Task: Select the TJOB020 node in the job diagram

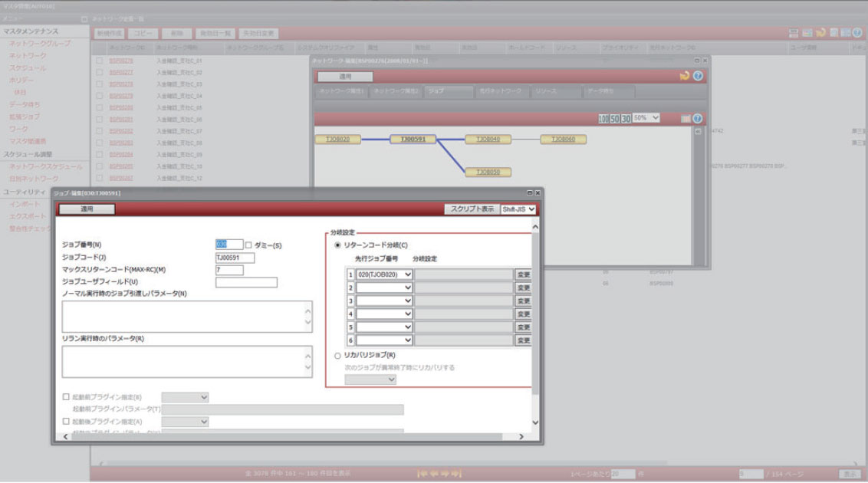Action: [337, 140]
